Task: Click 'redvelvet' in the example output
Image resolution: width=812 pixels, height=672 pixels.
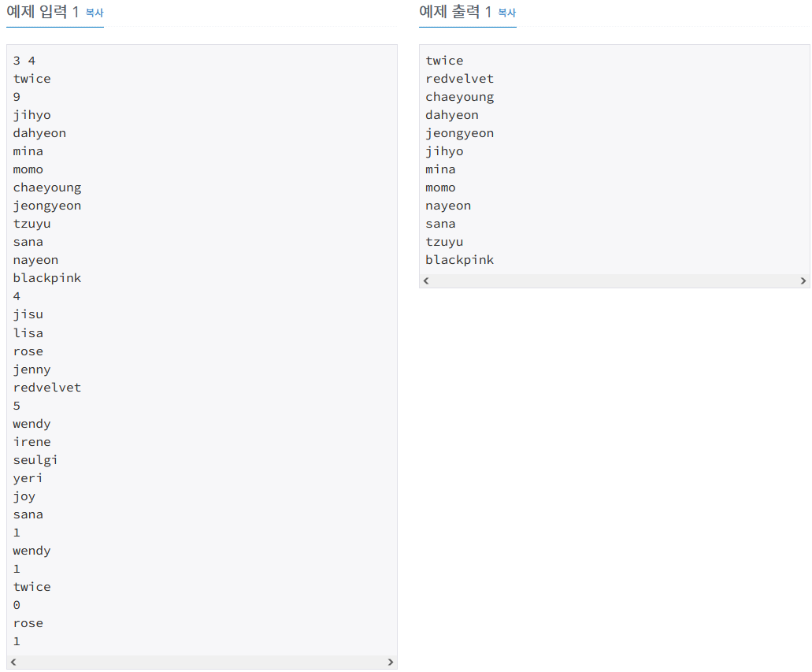Action: 460,79
